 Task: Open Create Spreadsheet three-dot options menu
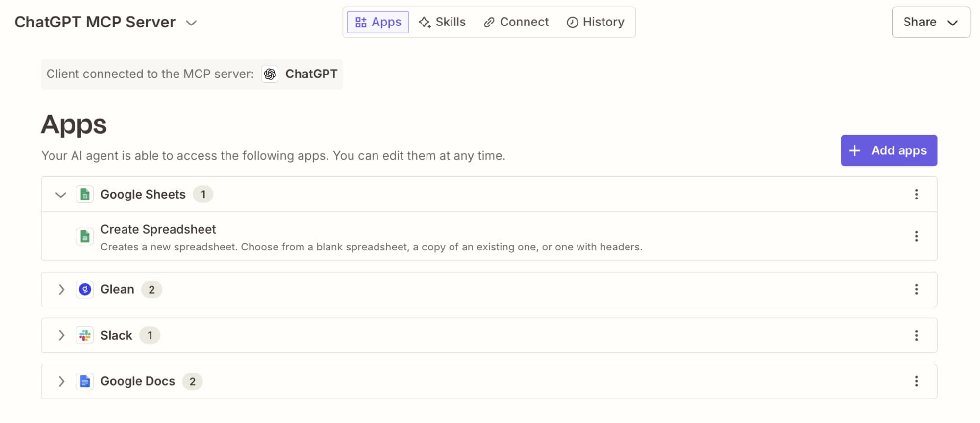point(916,237)
